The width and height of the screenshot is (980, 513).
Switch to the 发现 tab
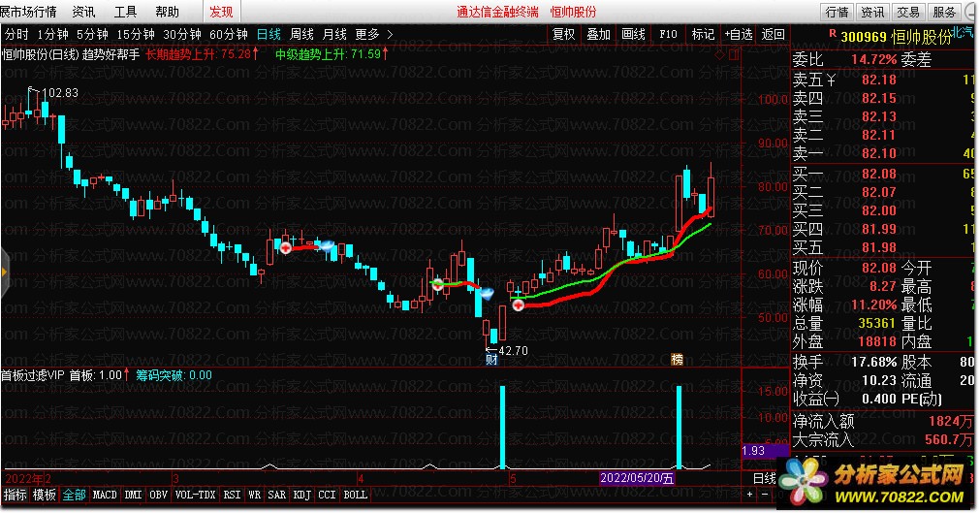(221, 12)
